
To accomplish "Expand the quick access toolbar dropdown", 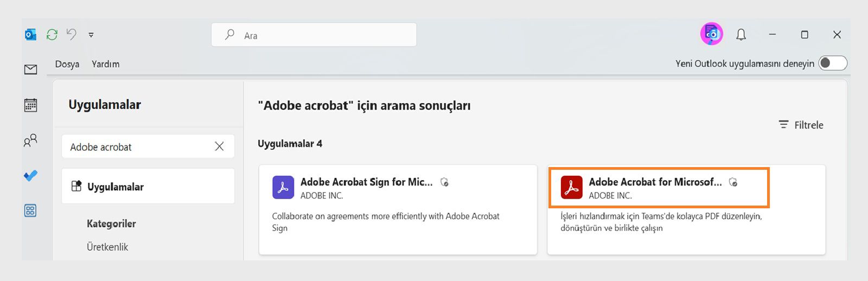I will click(x=91, y=35).
